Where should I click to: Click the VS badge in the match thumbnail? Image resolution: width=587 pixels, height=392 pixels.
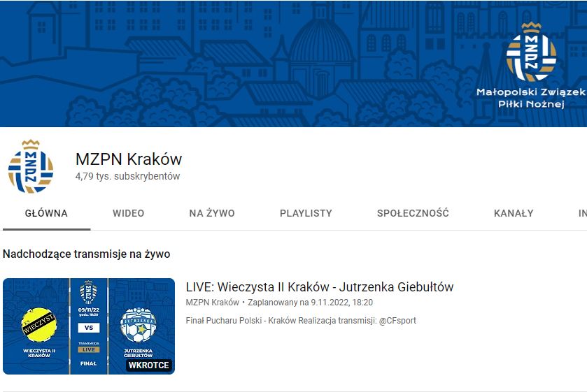pyautogui.click(x=88, y=327)
